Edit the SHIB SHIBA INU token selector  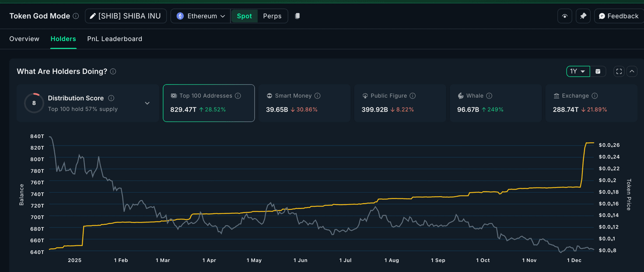pyautogui.click(x=126, y=16)
